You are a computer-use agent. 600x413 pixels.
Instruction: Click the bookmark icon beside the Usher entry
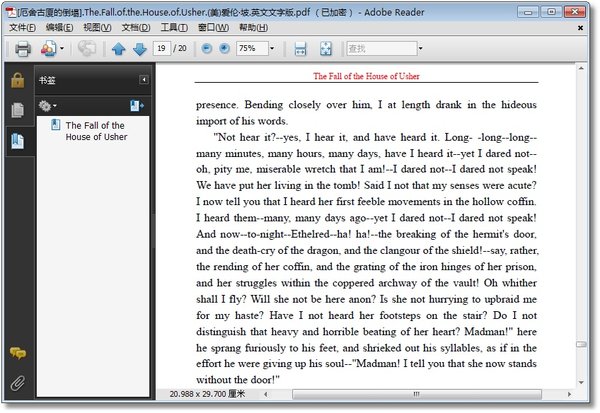[x=55, y=125]
